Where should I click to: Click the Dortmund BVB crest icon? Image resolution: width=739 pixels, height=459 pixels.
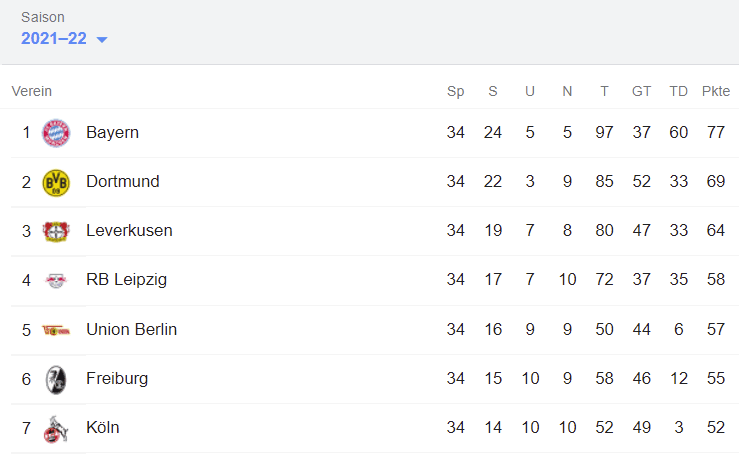click(x=56, y=182)
